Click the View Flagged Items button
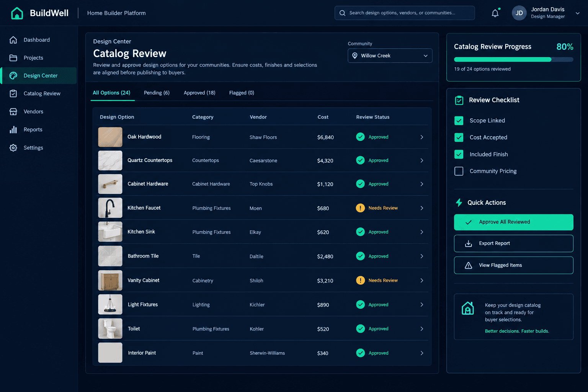The height and width of the screenshot is (392, 588). (x=513, y=265)
